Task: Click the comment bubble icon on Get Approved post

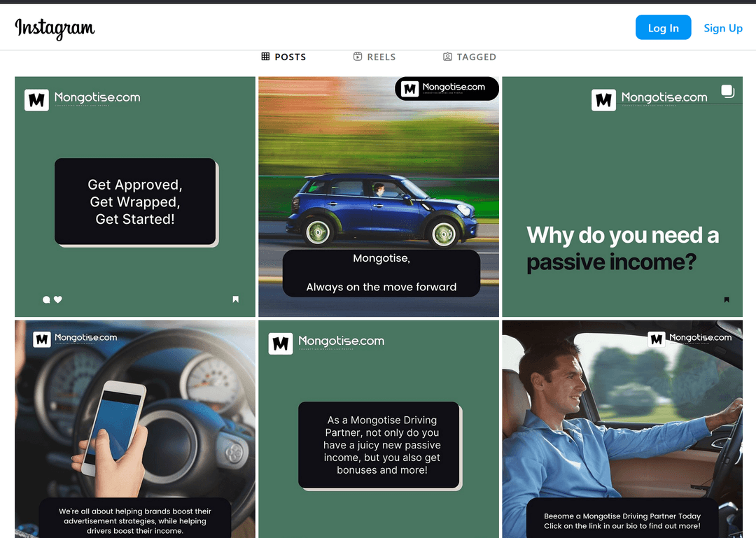Action: [x=46, y=299]
